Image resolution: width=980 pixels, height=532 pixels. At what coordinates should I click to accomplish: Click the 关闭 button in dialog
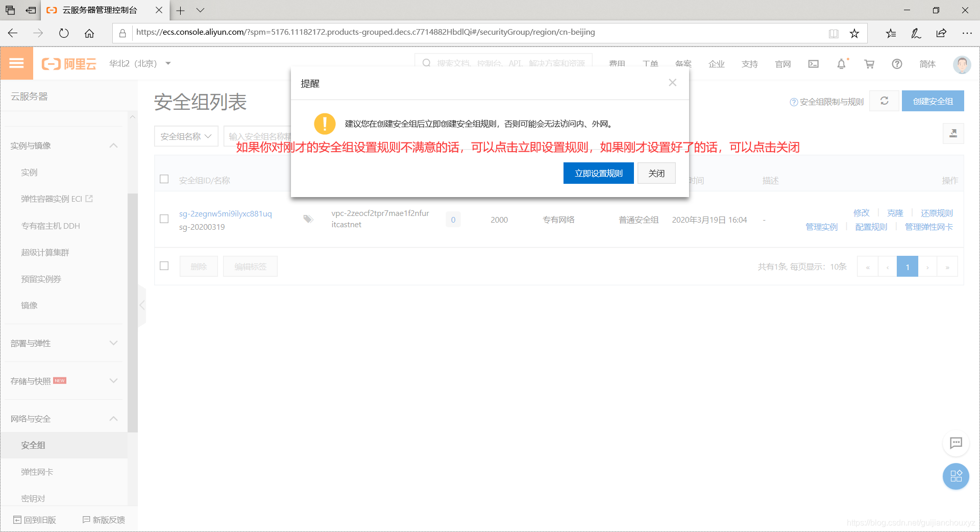tap(656, 173)
